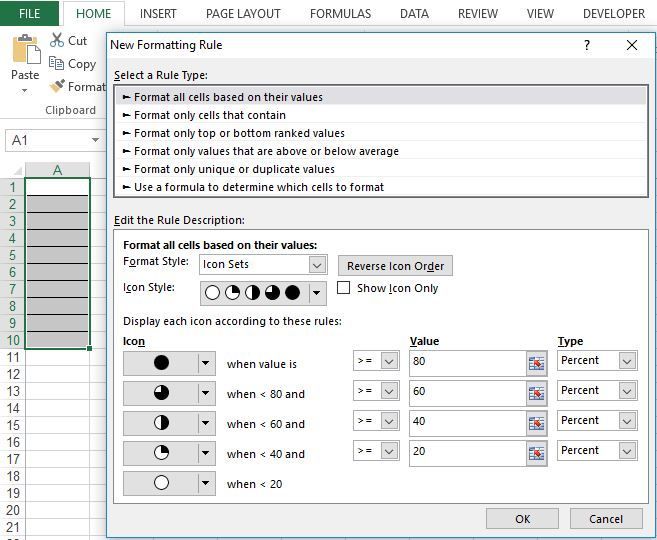Expand the Name Box dropdown arrow
Viewport: 657px width, 540px height.
coord(96,140)
